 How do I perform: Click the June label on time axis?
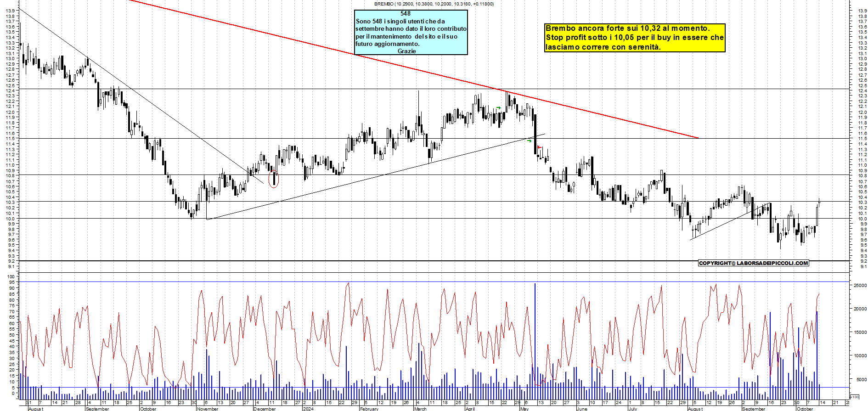(581, 409)
